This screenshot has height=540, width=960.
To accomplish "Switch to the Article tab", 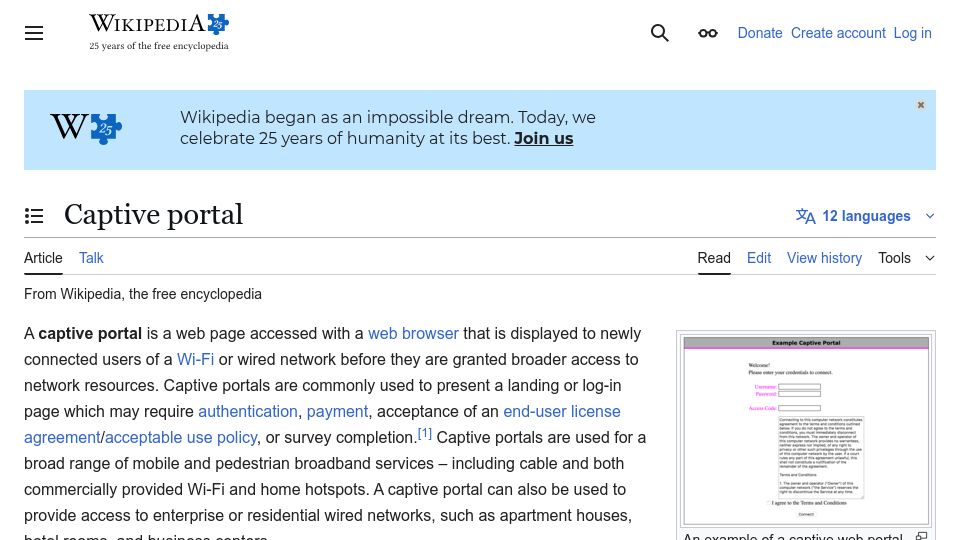I will [x=43, y=258].
